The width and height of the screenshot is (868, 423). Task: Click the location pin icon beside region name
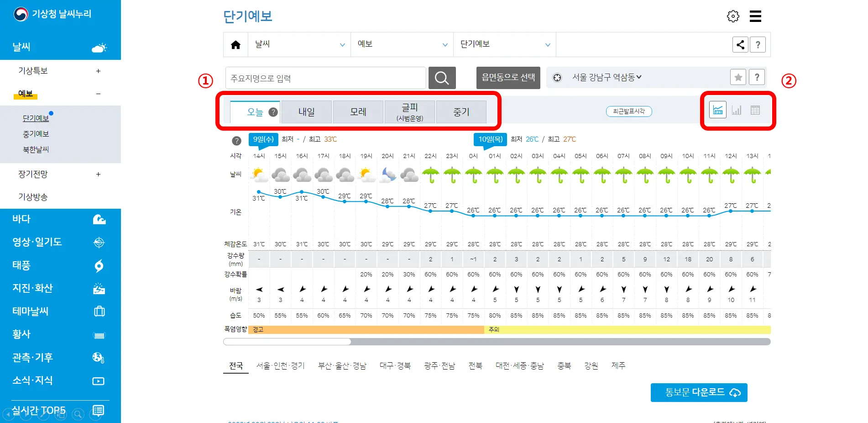click(557, 77)
